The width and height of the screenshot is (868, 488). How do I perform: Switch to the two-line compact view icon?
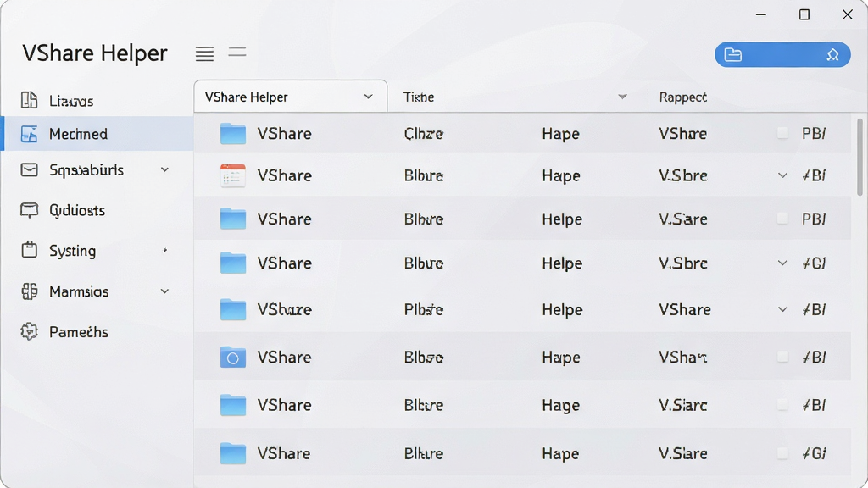pyautogui.click(x=237, y=53)
